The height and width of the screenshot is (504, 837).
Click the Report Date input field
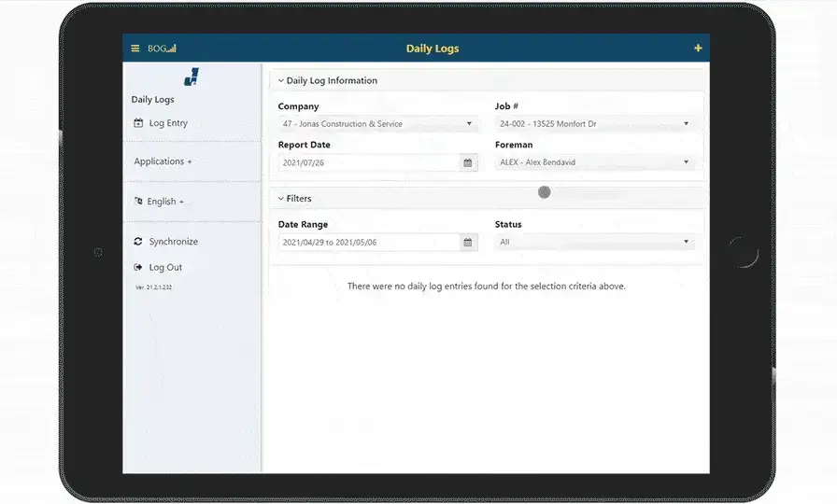[x=369, y=163]
